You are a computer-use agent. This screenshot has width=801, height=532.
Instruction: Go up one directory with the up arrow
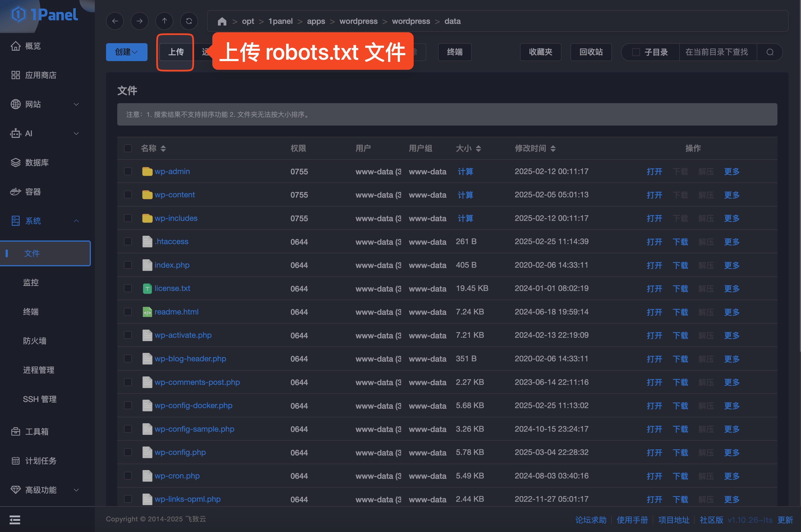(x=164, y=21)
